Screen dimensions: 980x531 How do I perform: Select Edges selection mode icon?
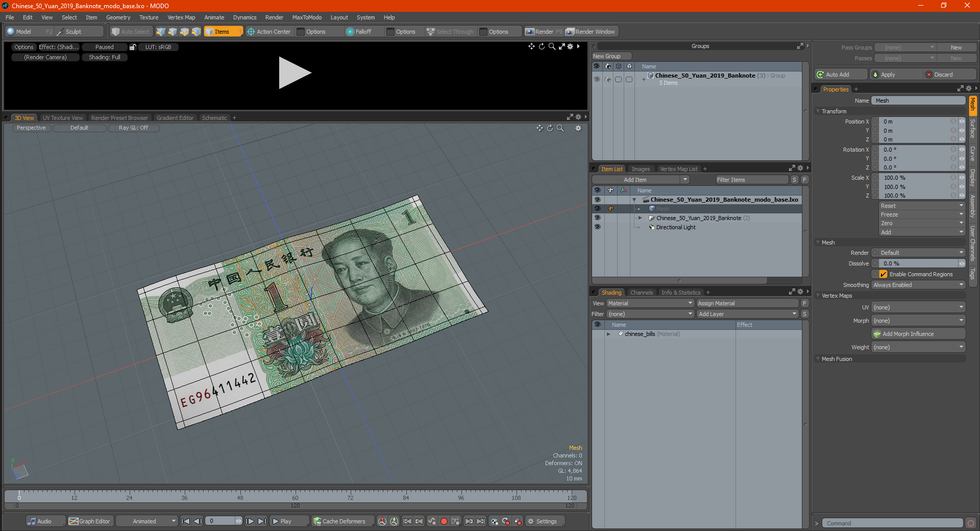pos(173,32)
